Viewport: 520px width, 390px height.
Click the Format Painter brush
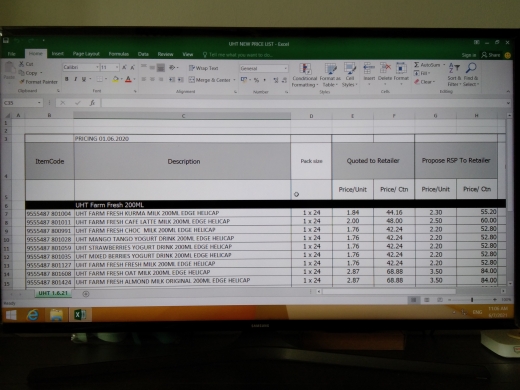tap(22, 82)
